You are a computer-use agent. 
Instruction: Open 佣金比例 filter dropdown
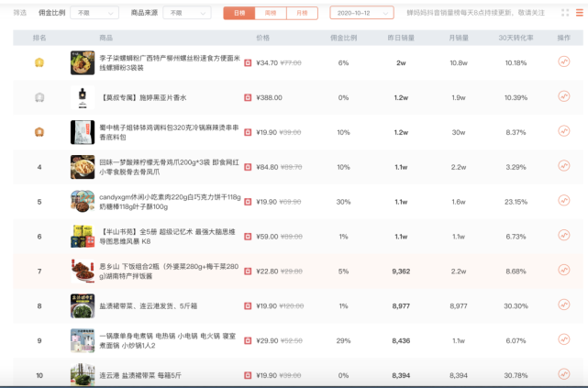pos(94,13)
